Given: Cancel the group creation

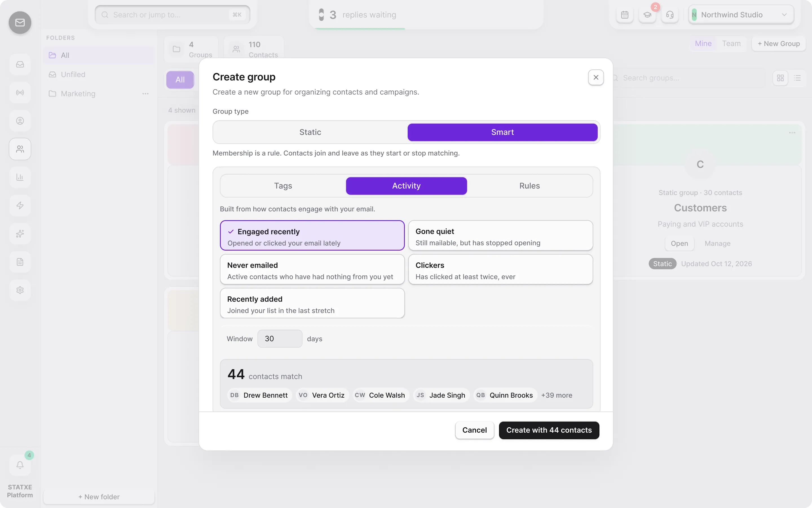Looking at the screenshot, I should [475, 430].
